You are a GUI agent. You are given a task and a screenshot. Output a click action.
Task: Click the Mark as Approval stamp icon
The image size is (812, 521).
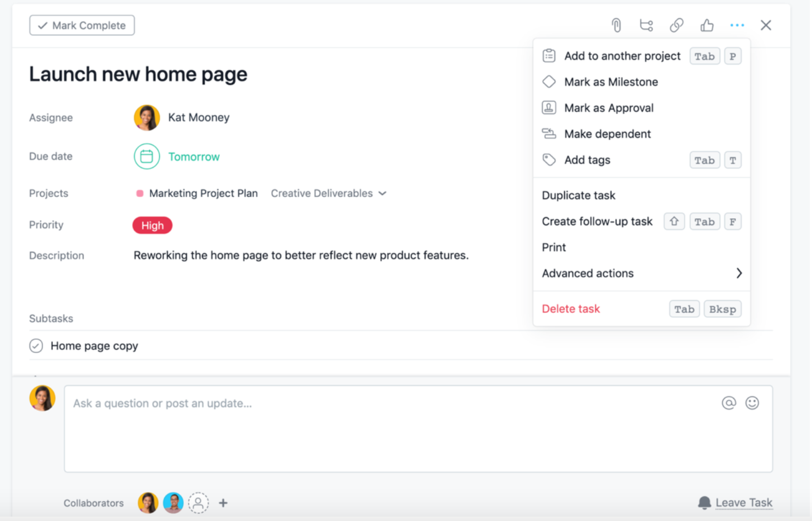(x=549, y=107)
